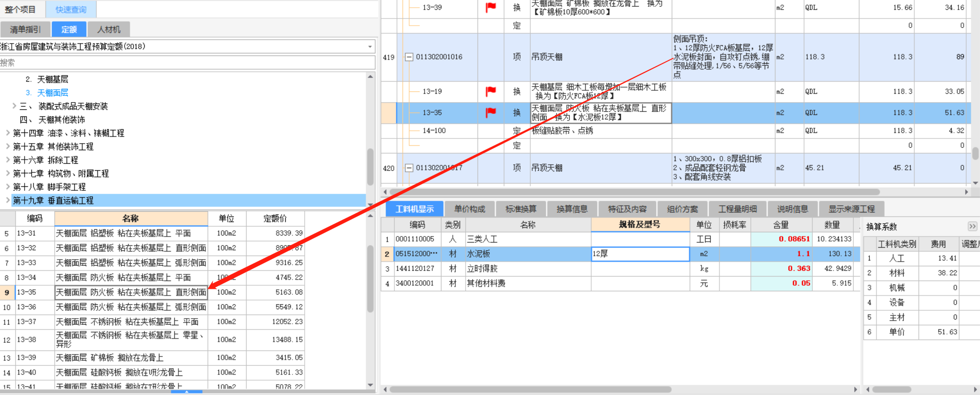Viewport: 980px width, 395px height.
Task: Select quota row 13-31 铝塑板 平面
Action: tap(152, 233)
